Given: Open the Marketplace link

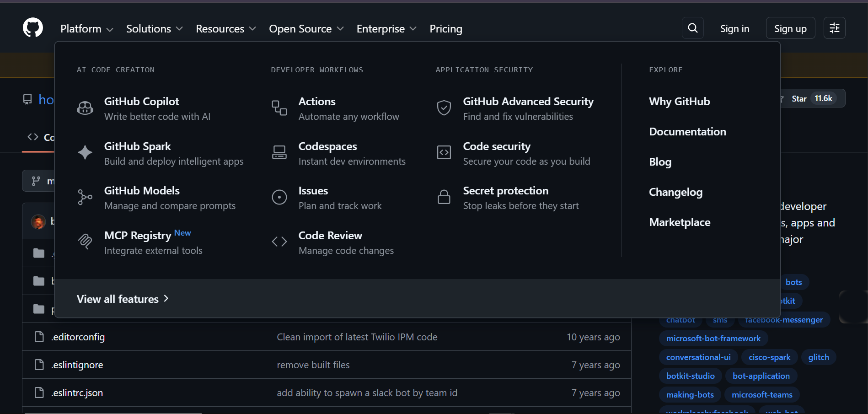Looking at the screenshot, I should 680,222.
